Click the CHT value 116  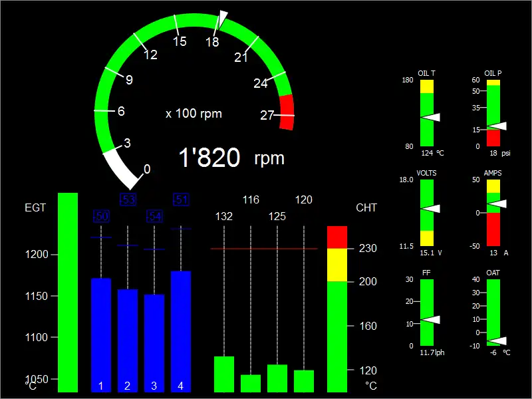[x=251, y=200]
